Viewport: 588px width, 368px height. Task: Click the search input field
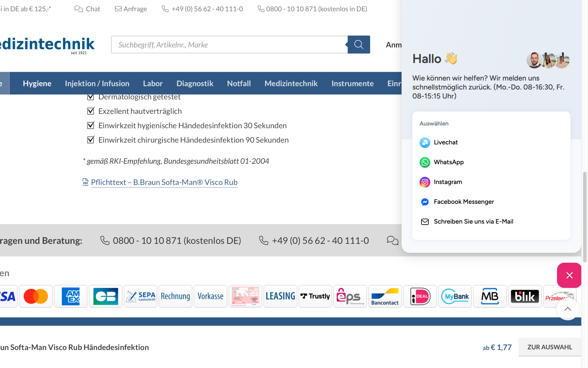tap(229, 45)
